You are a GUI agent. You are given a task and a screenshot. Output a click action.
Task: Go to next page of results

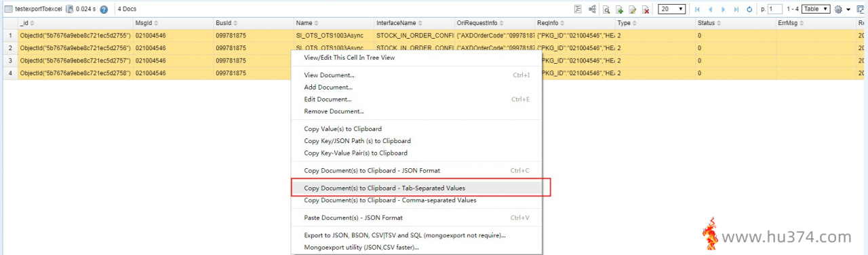pos(723,9)
